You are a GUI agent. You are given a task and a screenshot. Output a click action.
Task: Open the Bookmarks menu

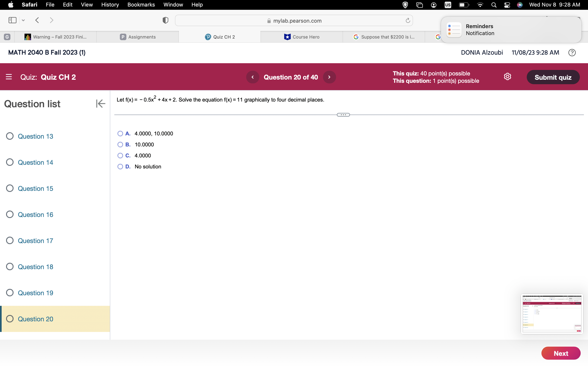point(141,5)
